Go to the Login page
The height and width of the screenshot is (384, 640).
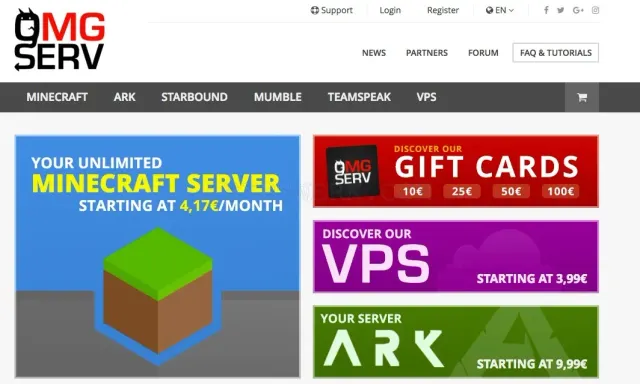coord(390,10)
